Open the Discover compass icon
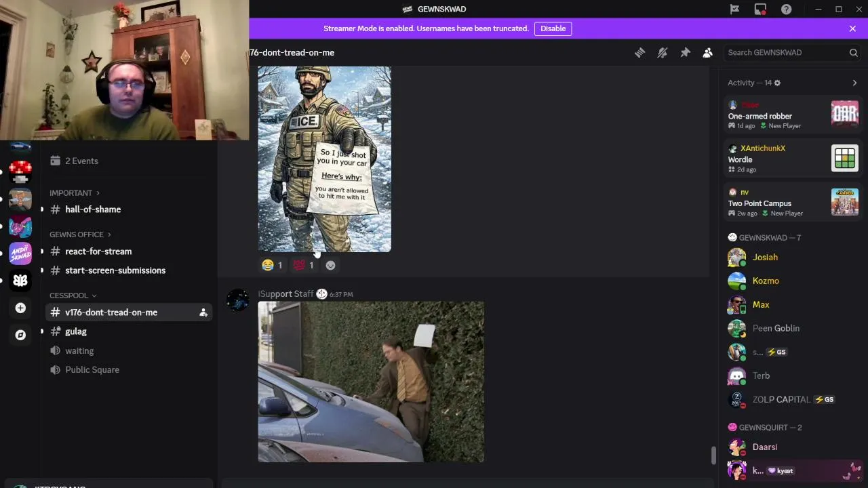This screenshot has height=488, width=868. pyautogui.click(x=20, y=335)
